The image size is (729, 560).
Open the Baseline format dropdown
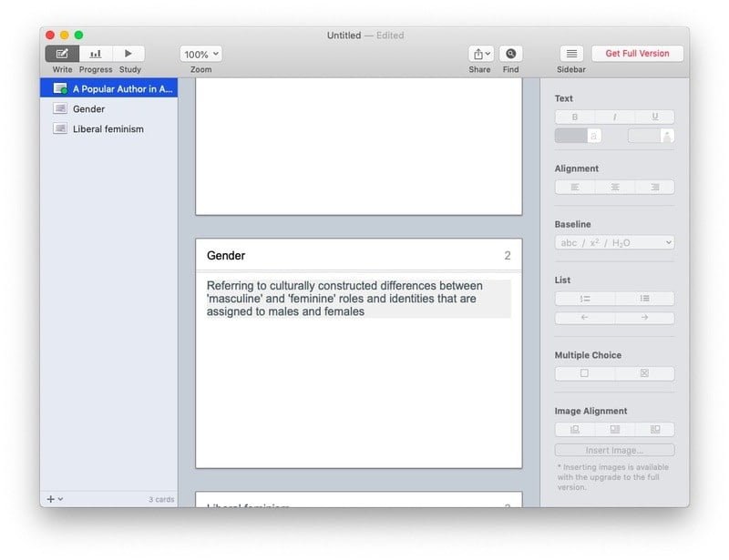[x=612, y=242]
